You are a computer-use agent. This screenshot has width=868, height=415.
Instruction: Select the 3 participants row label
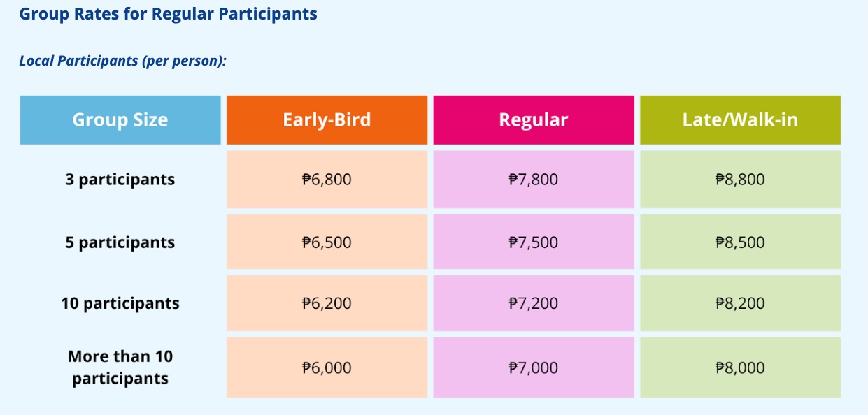point(120,180)
